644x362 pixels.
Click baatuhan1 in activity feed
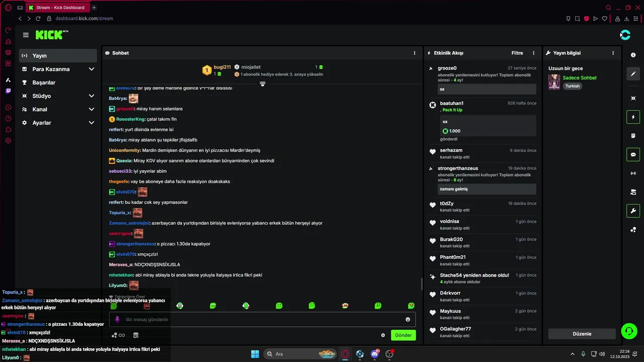coord(452,103)
